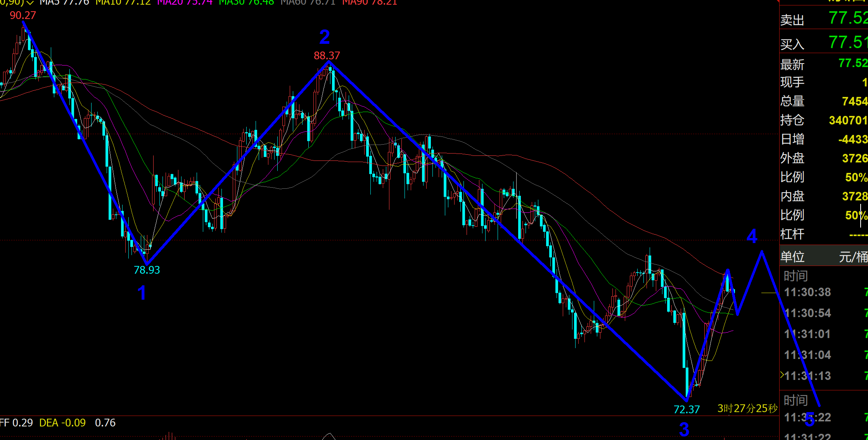
Task: Select the 11:31:13 tick row
Action: click(824, 376)
